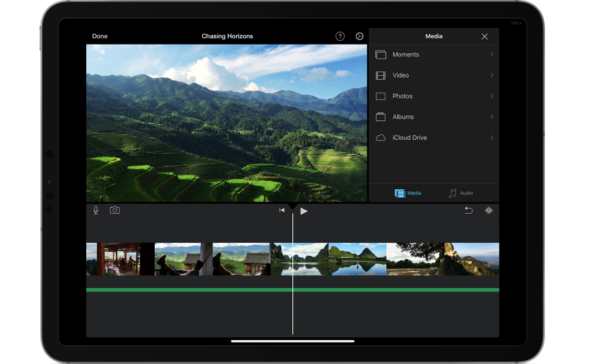This screenshot has height=364, width=589.
Task: Open the help question mark icon
Action: click(340, 36)
